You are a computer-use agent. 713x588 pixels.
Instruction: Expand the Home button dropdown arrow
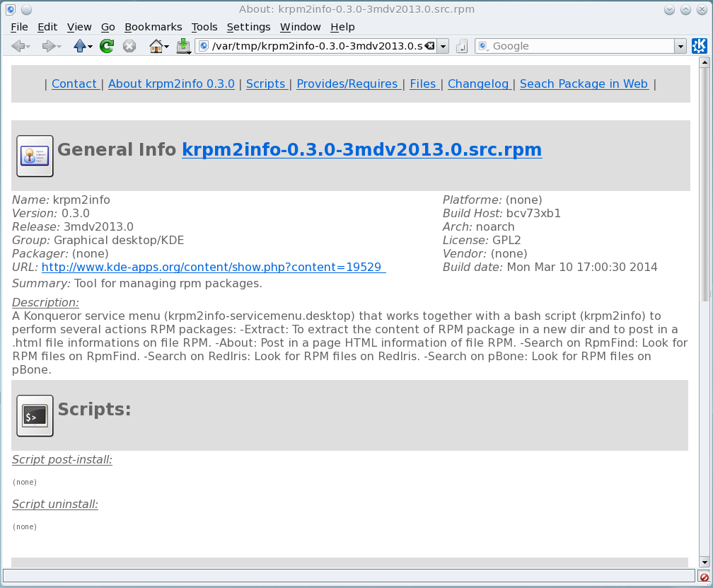pos(166,47)
